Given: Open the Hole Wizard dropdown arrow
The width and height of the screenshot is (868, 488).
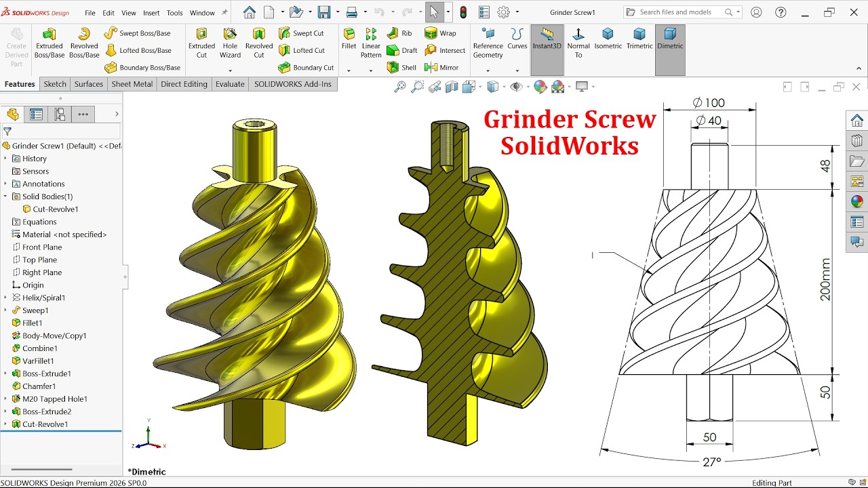Looking at the screenshot, I should pos(230,70).
